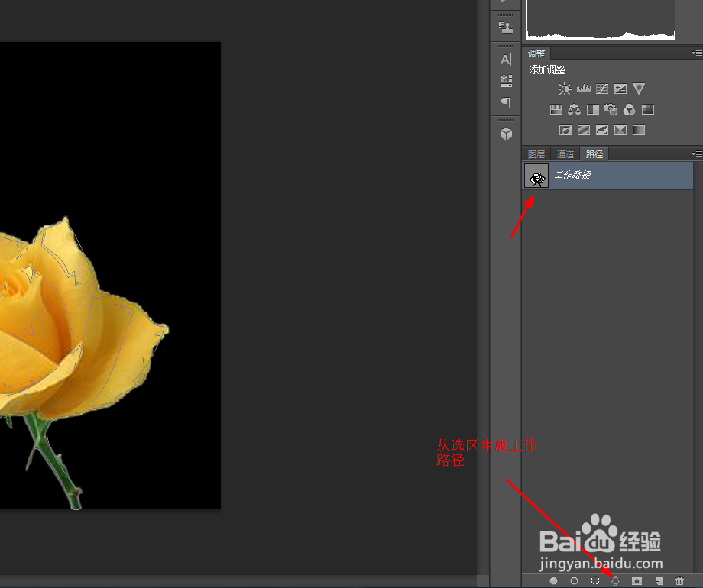Select the 路径 tab
The image size is (703, 588).
point(594,154)
